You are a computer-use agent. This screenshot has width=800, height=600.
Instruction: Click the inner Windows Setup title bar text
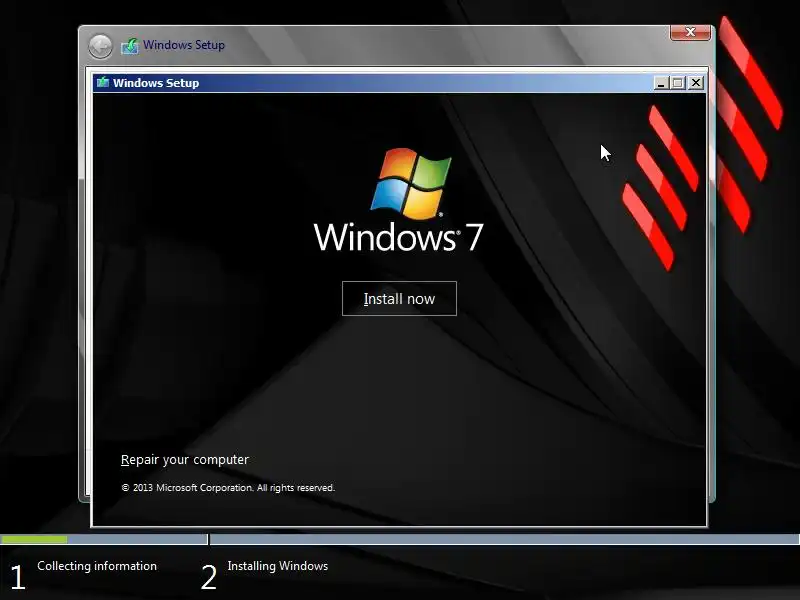point(156,83)
